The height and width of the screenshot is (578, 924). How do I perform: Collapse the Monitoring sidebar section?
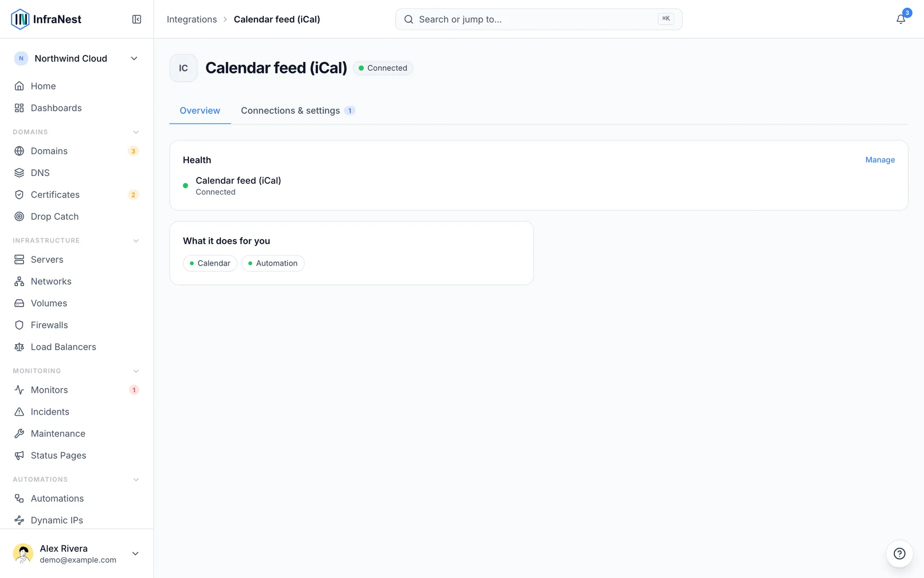point(136,371)
